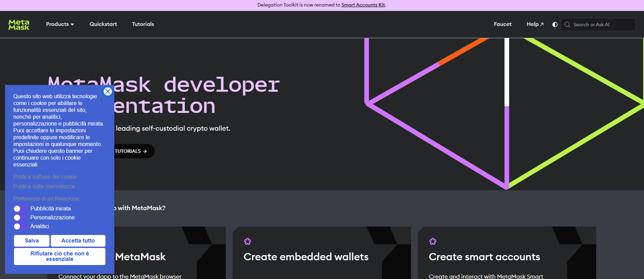Click the 'leading self-custodial crypto wallet' text
This screenshot has height=279, width=644.
coord(173,128)
